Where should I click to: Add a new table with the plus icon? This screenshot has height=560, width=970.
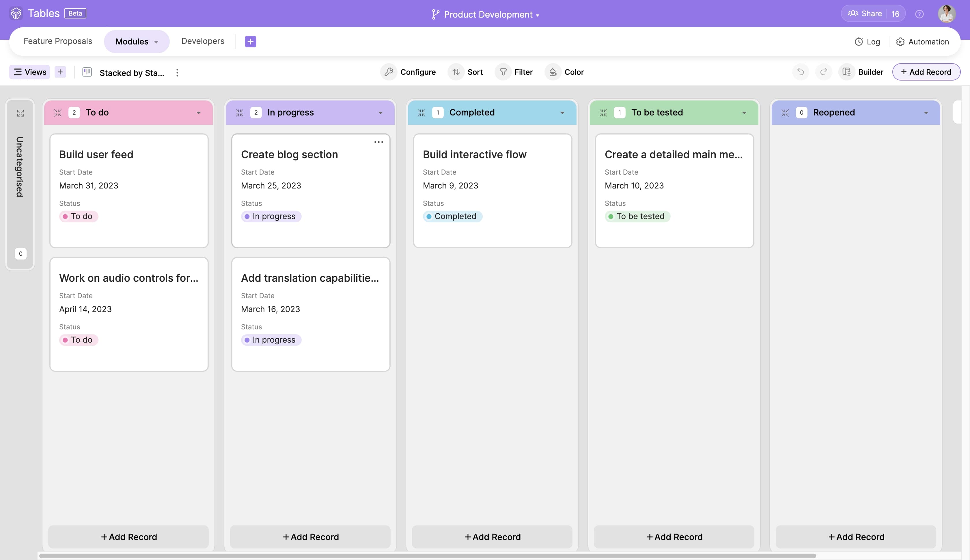(x=250, y=42)
